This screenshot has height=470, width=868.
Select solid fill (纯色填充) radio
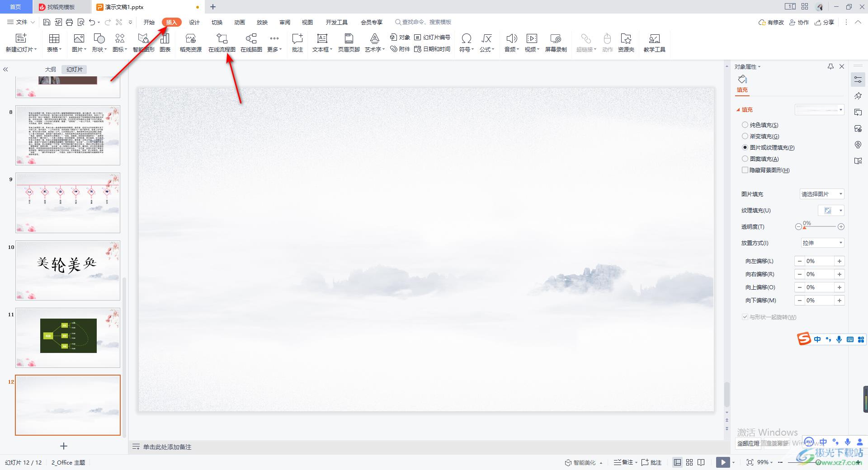[745, 125]
